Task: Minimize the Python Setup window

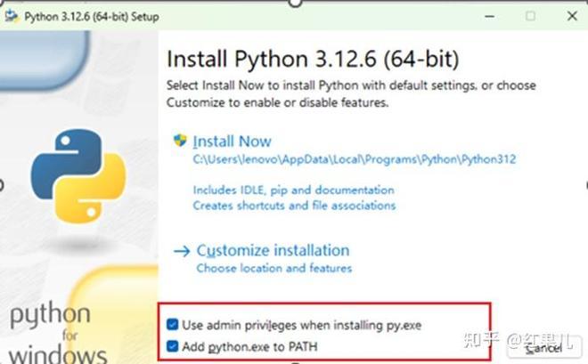Action: 489,17
